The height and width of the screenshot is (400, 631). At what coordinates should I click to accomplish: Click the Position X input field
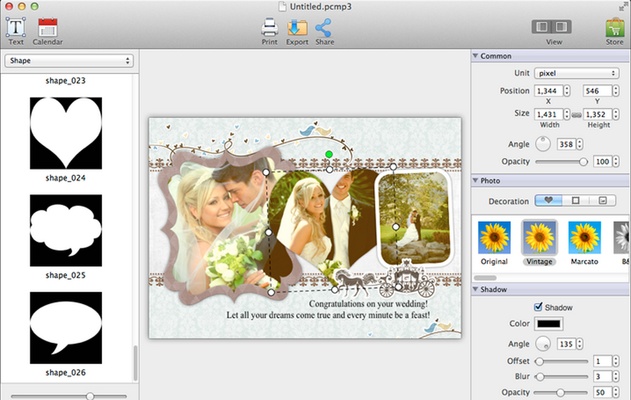(548, 91)
